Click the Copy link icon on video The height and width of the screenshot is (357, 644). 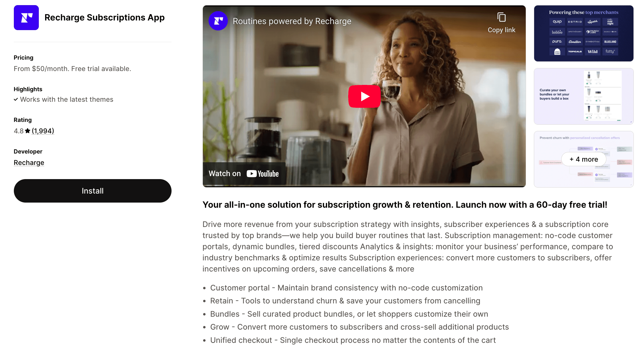click(x=501, y=17)
